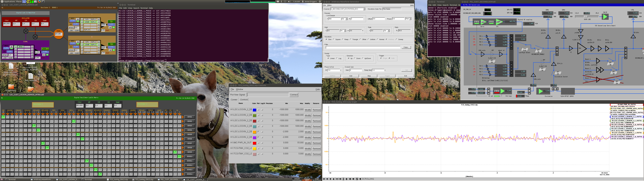The height and width of the screenshot is (181, 644).
Task: Click the circle auto-scale icon in graph toolbar
Action: point(350,179)
